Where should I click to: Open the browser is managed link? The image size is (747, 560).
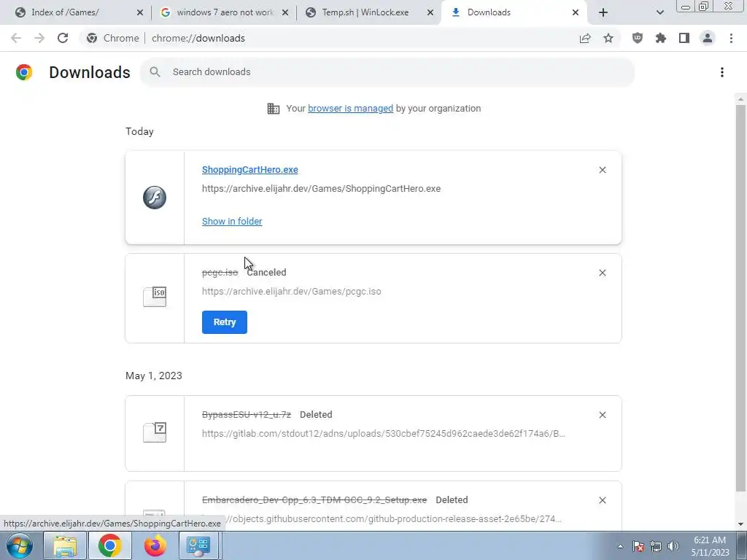(x=351, y=109)
